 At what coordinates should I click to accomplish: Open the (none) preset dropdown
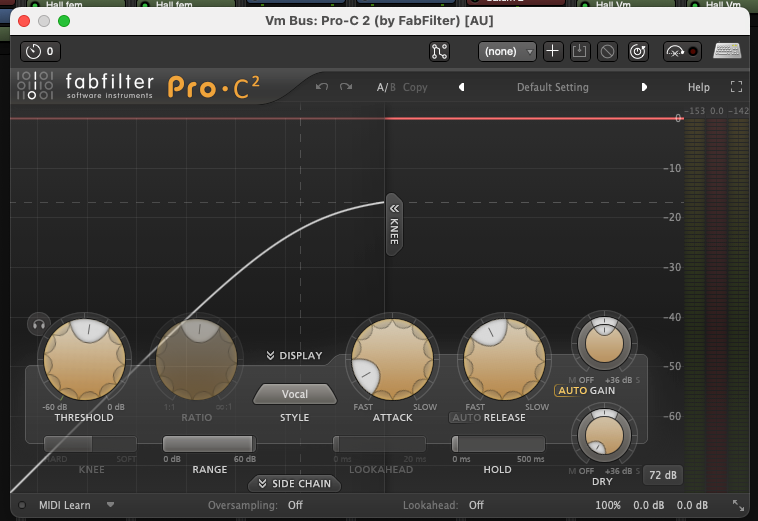click(507, 51)
